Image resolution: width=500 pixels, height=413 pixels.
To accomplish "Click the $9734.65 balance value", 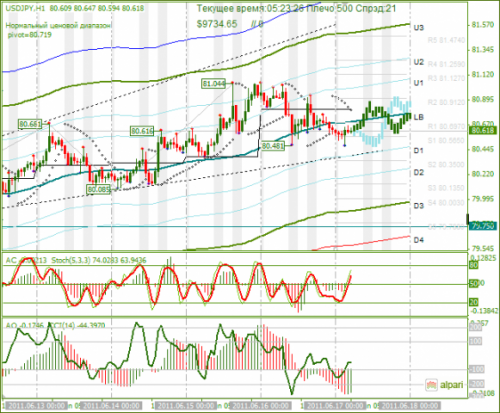I will [x=217, y=24].
